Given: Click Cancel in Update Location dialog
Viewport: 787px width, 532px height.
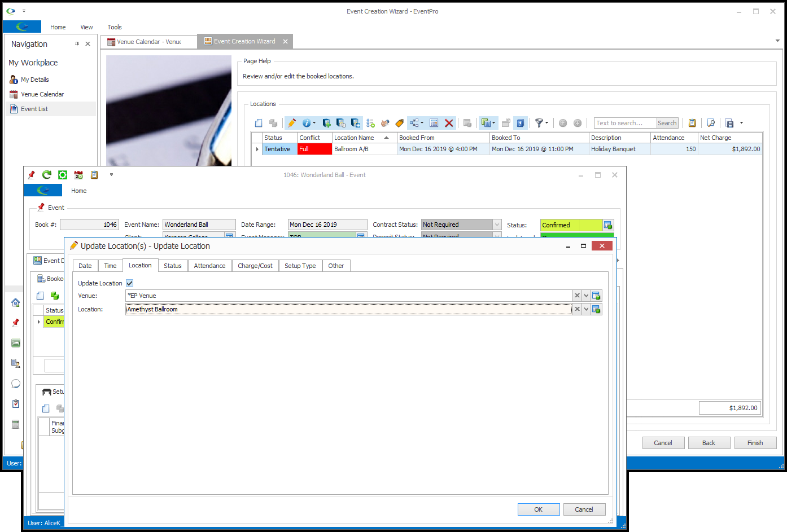Looking at the screenshot, I should pos(584,509).
